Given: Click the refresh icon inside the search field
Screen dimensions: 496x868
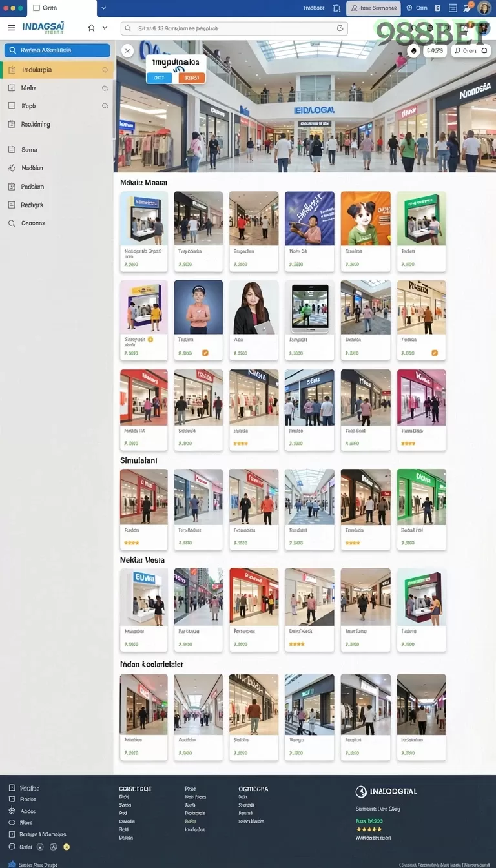Looking at the screenshot, I should [x=340, y=28].
